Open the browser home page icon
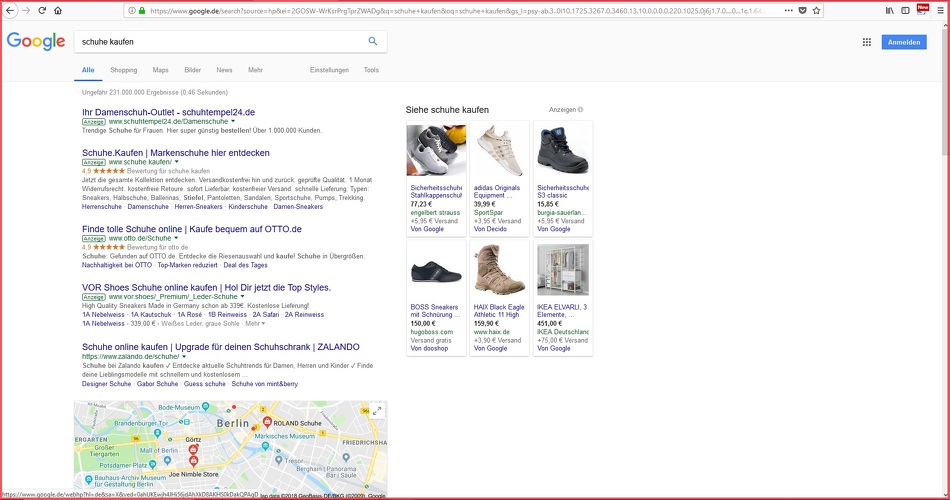The height and width of the screenshot is (500, 950). tap(58, 10)
